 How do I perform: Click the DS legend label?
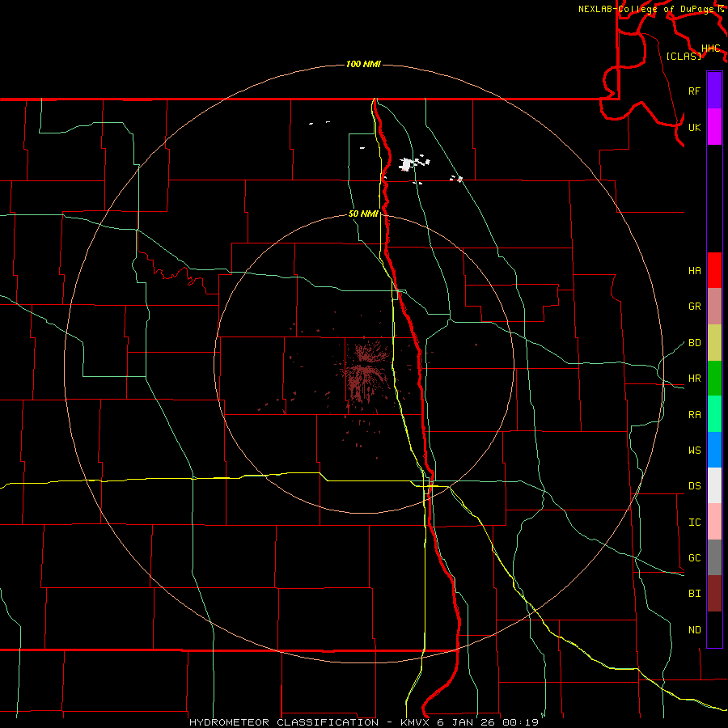click(695, 486)
